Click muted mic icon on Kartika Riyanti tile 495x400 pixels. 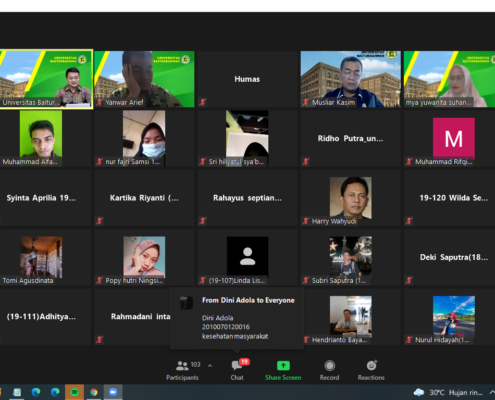pos(99,221)
